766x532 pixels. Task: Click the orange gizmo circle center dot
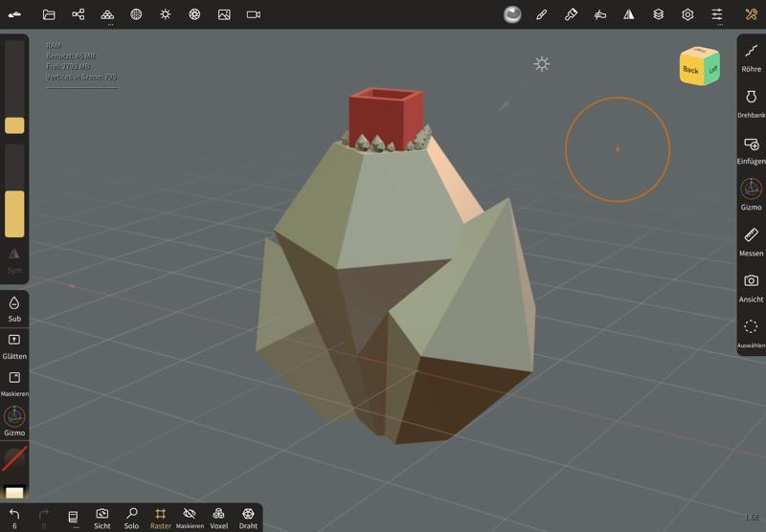tap(618, 149)
